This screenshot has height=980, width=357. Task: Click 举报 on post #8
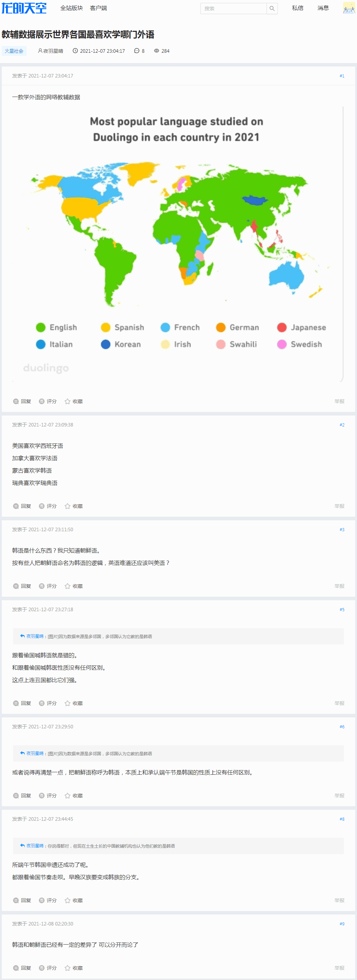click(x=340, y=900)
